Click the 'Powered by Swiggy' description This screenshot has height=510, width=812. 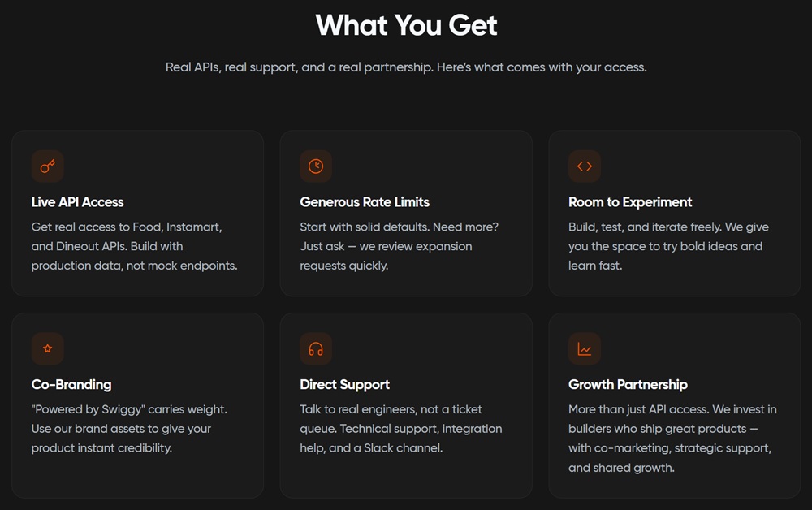129,429
